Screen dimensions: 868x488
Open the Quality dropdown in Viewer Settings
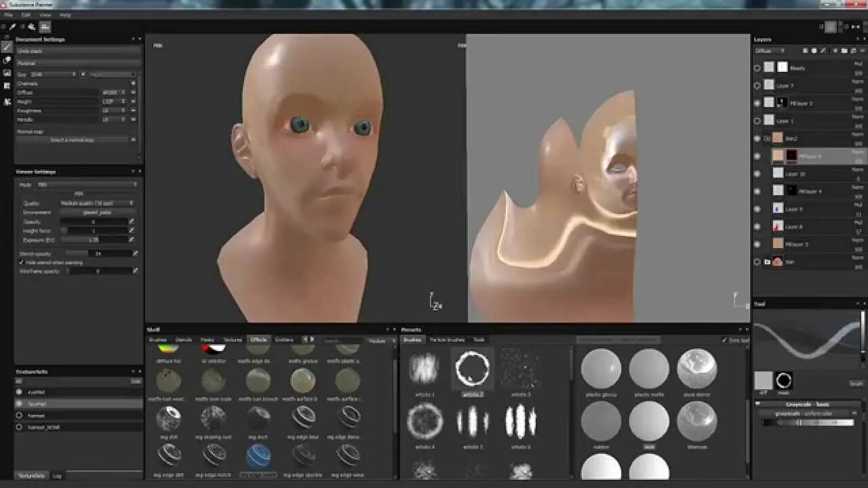pyautogui.click(x=97, y=203)
